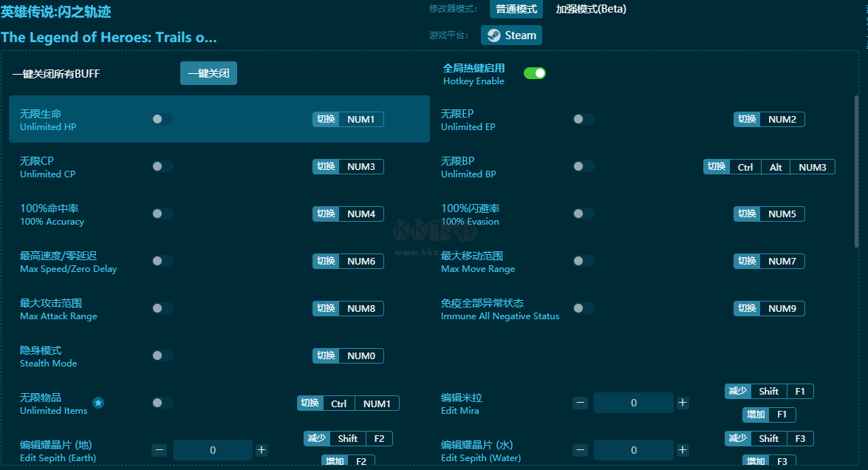Switch on Unlimited BP
The image size is (868, 470).
584,166
